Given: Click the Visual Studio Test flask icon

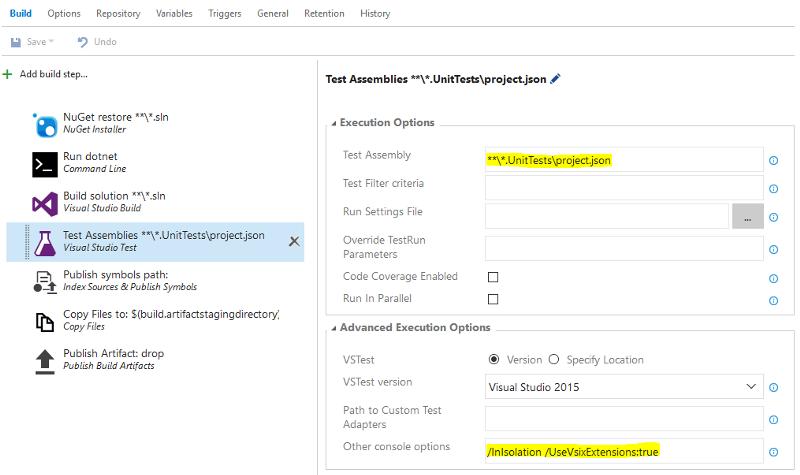Looking at the screenshot, I should [x=45, y=243].
